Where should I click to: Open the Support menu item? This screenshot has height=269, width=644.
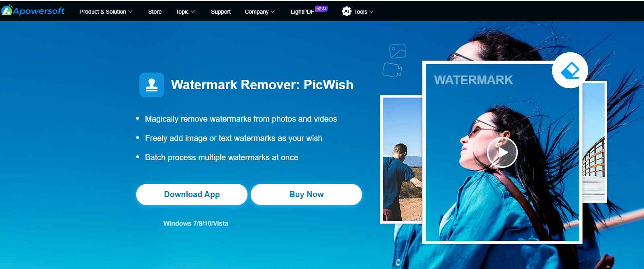[x=221, y=12]
